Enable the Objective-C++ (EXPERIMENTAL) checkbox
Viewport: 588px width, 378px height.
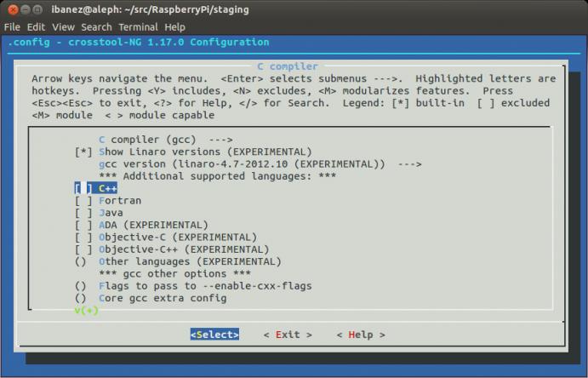pyautogui.click(x=83, y=249)
